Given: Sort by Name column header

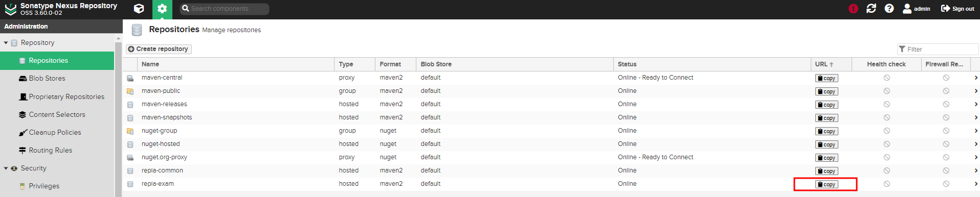Looking at the screenshot, I should (x=236, y=64).
